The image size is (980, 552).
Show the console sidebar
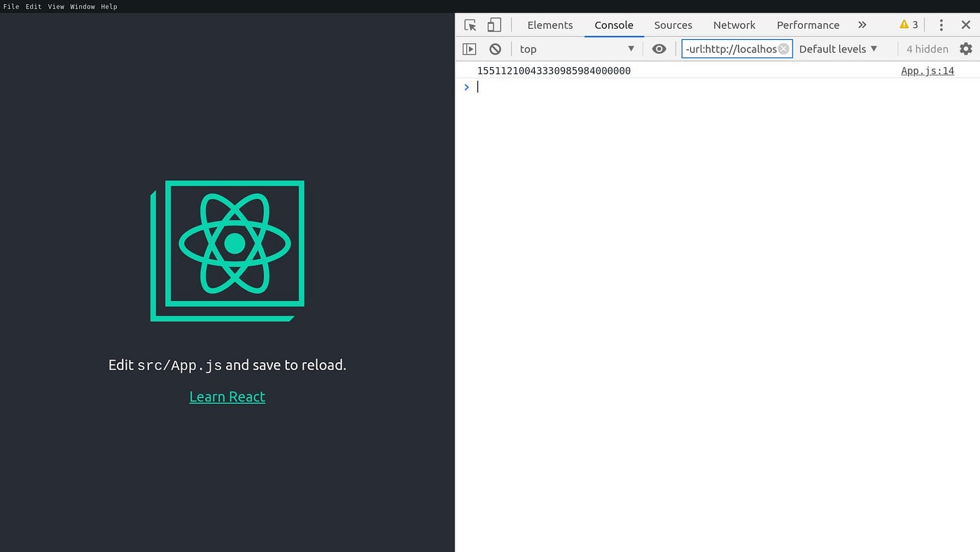(469, 48)
